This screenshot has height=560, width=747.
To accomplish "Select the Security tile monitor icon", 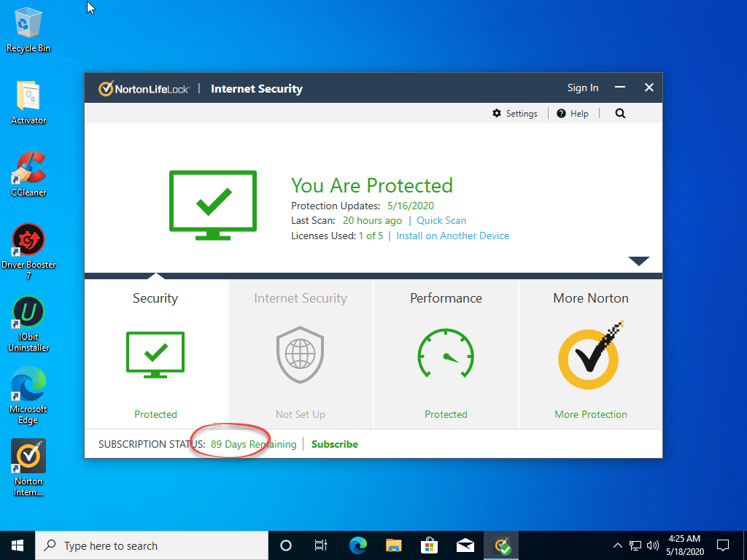I will 155,355.
